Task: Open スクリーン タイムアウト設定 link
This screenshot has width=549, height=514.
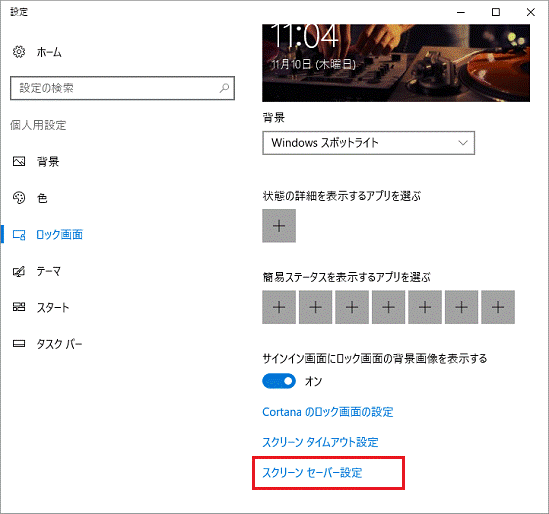Action: point(320,442)
